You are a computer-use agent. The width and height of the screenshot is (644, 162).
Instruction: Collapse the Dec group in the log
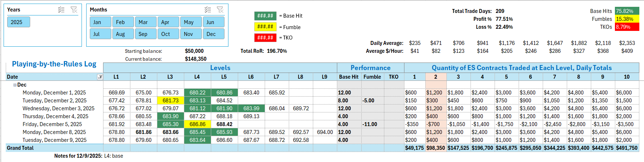[x=15, y=85]
